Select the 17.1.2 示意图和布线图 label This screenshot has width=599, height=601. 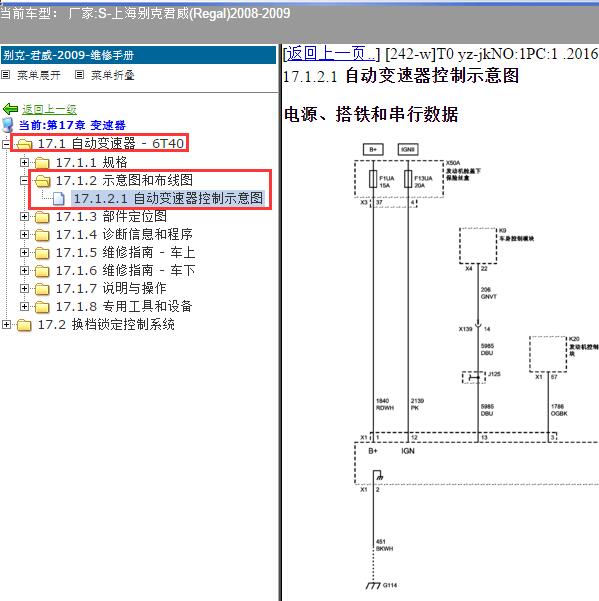(125, 180)
